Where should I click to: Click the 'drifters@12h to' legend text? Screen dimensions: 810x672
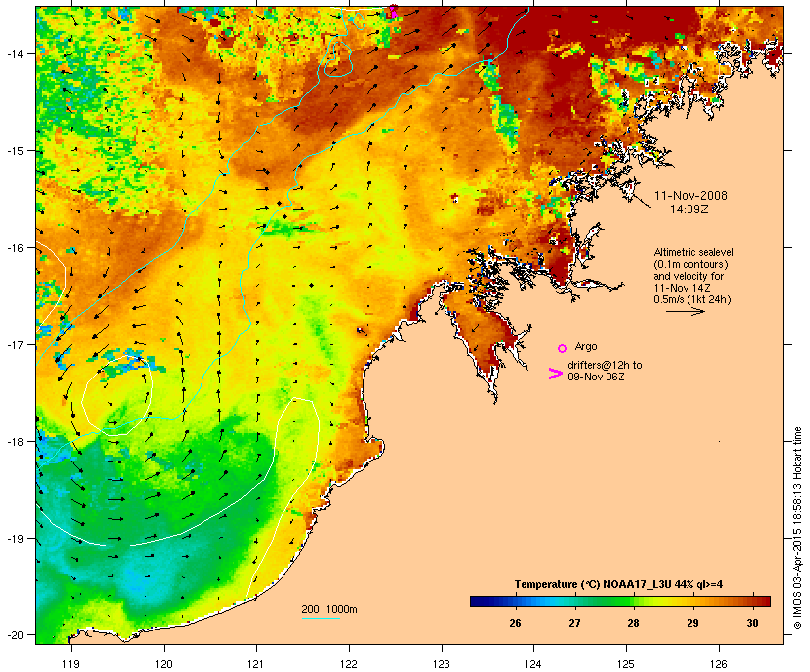(605, 365)
